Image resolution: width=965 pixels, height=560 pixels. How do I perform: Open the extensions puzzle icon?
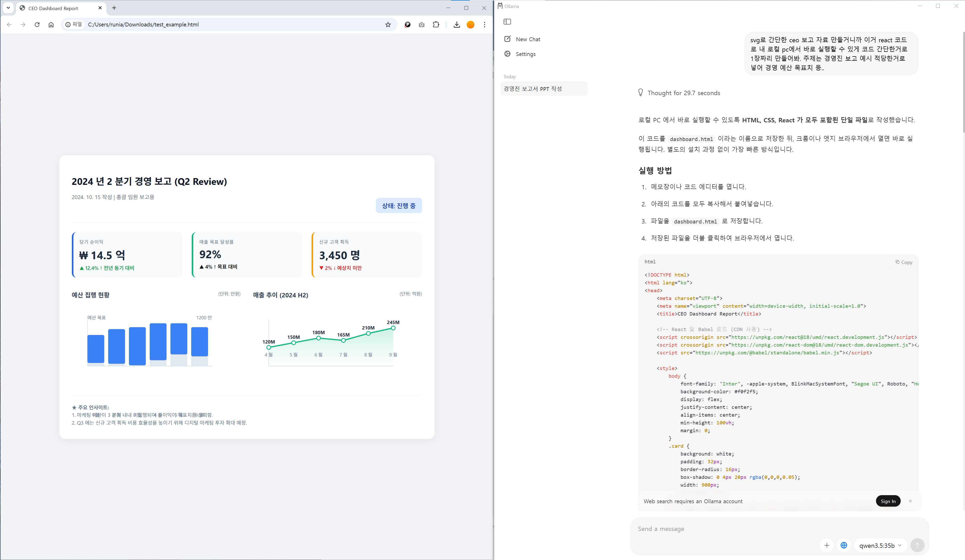(436, 24)
